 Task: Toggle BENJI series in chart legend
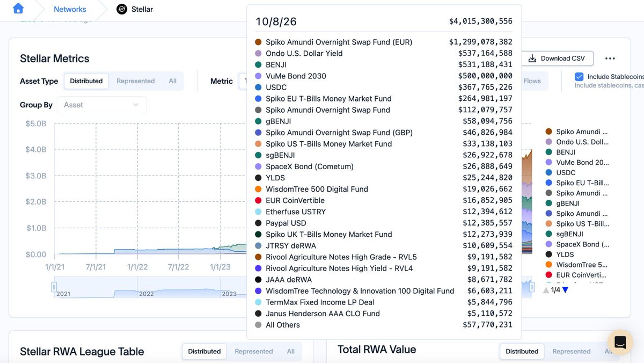coord(561,152)
